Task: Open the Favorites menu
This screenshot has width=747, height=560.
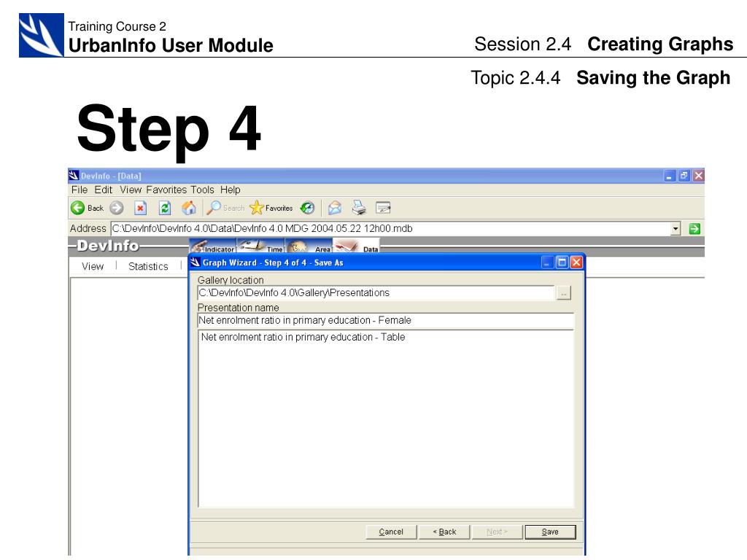Action: click(x=166, y=190)
